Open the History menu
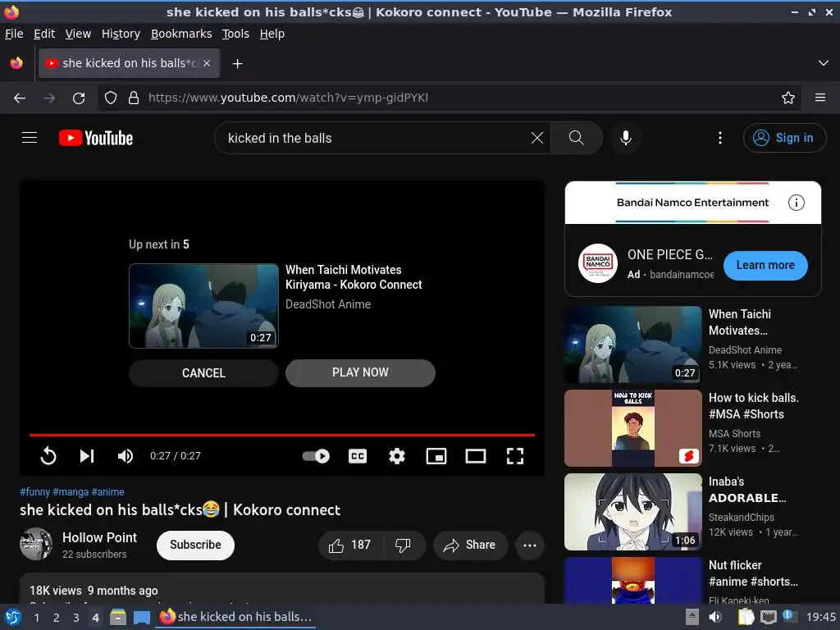The height and width of the screenshot is (630, 840). [x=121, y=34]
